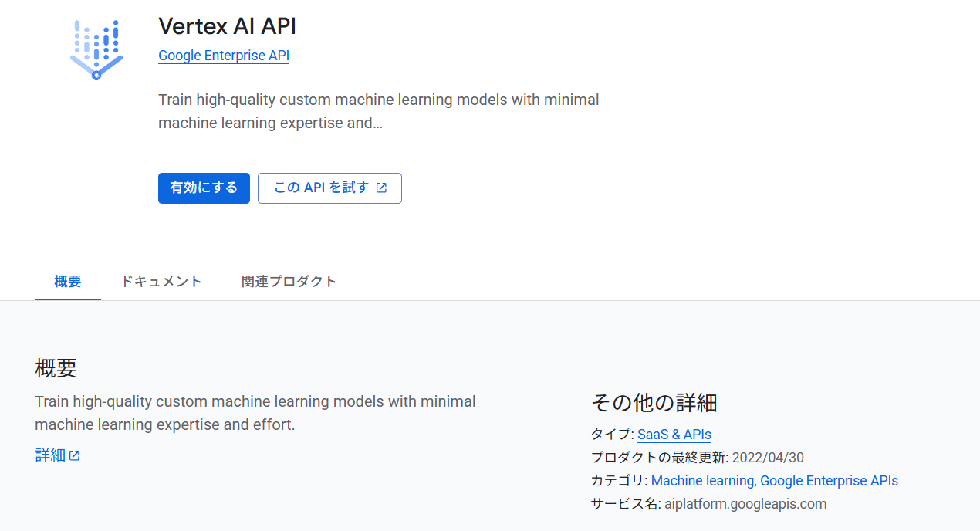Viewport: 980px width, 531px height.
Task: Open the SaaS & APIs type link
Action: pyautogui.click(x=674, y=435)
